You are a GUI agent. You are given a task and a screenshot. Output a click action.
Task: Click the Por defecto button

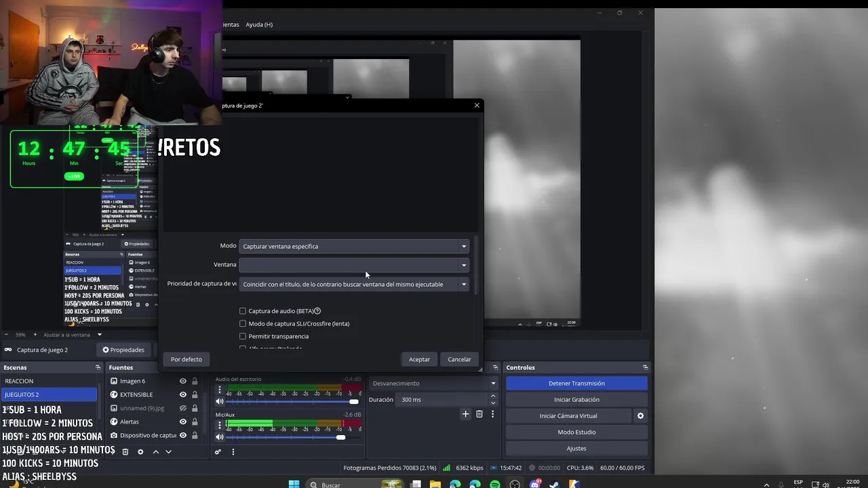click(x=186, y=359)
